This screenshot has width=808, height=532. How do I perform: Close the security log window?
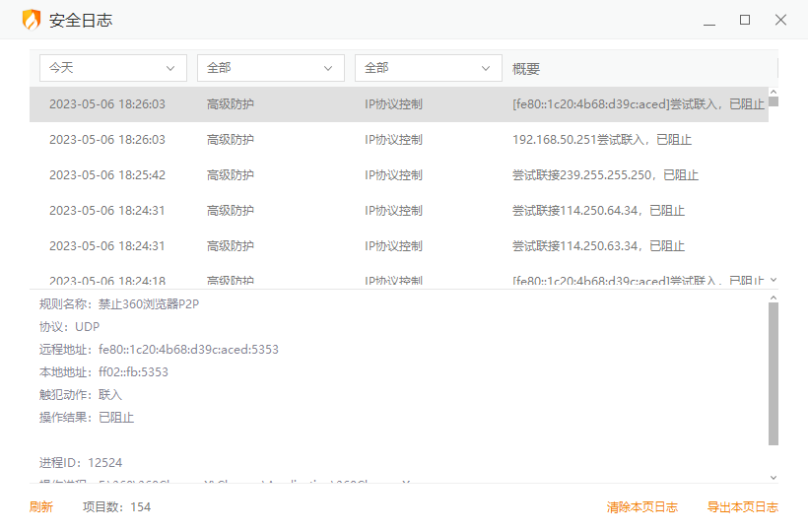coord(780,20)
